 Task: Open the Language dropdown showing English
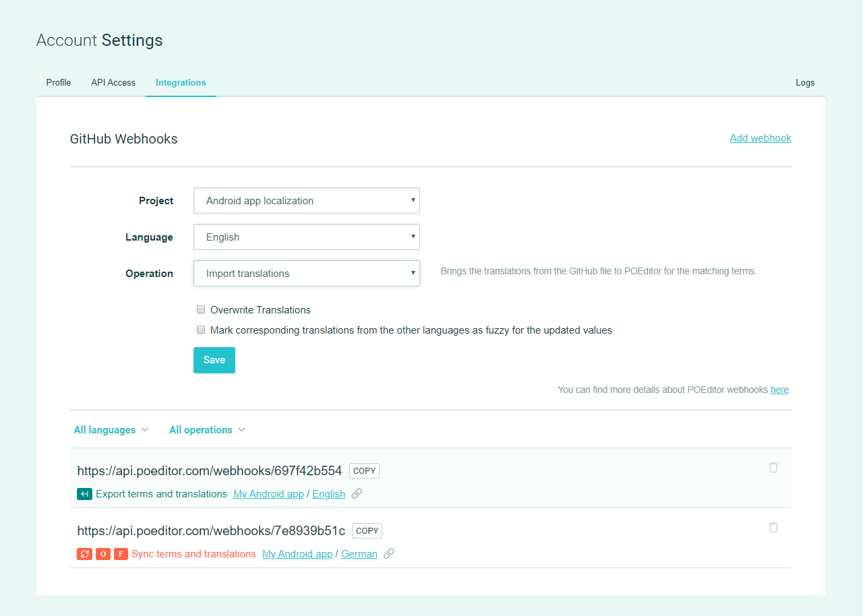click(x=306, y=237)
